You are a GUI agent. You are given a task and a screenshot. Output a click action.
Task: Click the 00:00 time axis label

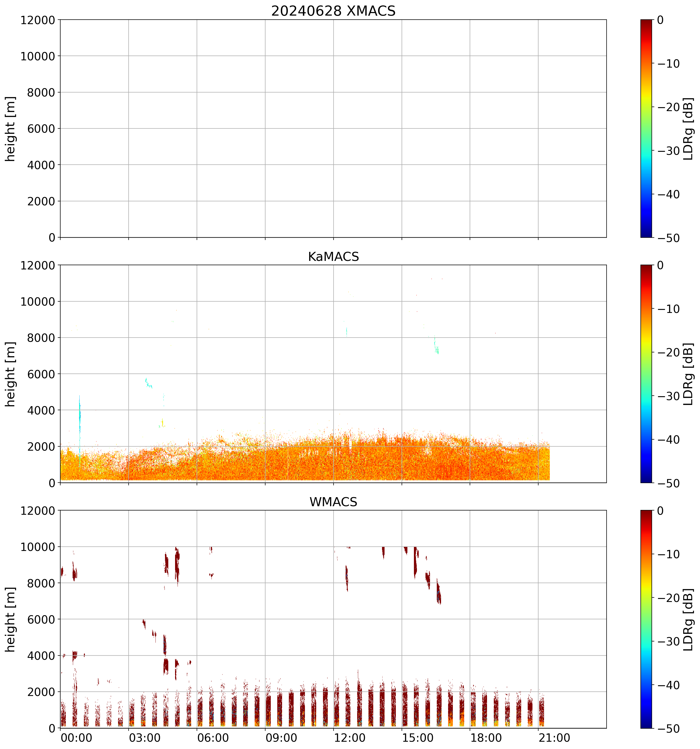[76, 738]
